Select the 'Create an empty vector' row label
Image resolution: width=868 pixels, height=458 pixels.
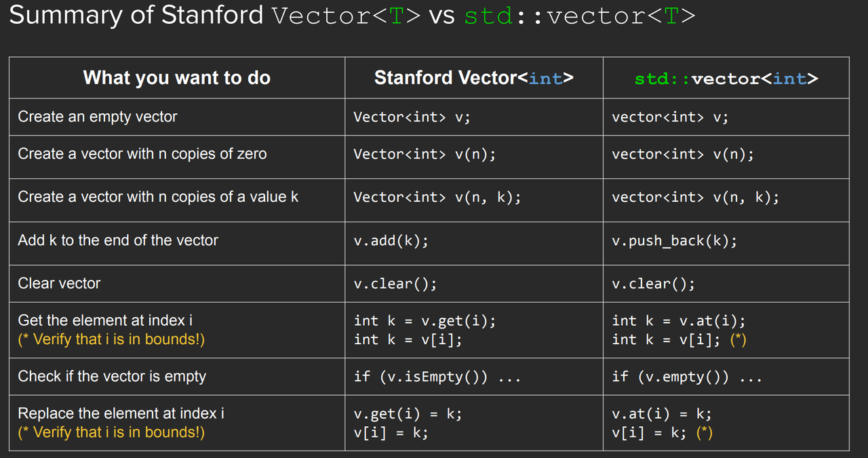click(x=98, y=117)
